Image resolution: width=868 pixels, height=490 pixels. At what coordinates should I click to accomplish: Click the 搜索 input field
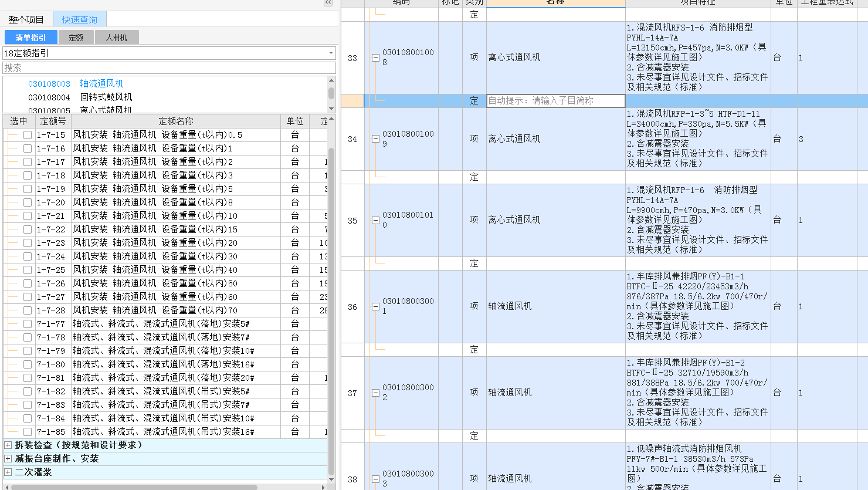pyautogui.click(x=169, y=68)
